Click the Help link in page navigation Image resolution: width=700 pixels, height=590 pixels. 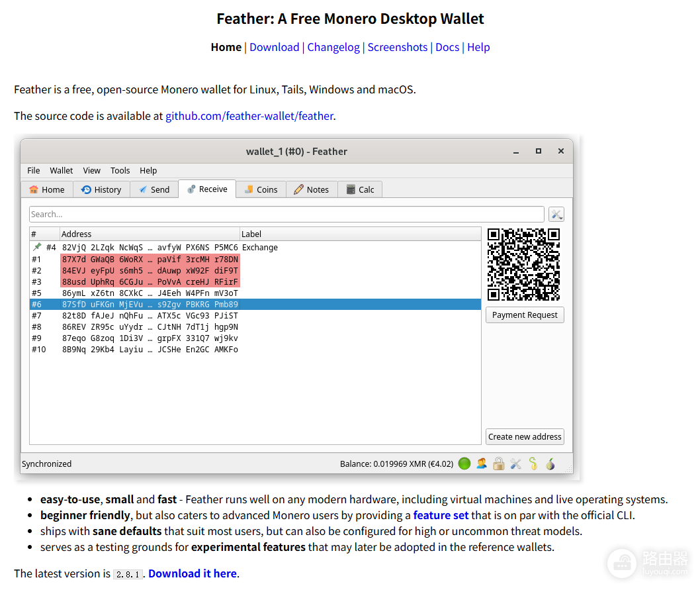[x=478, y=47]
